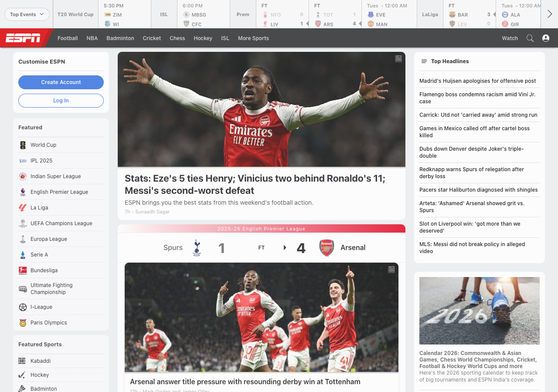Image resolution: width=558 pixels, height=392 pixels.
Task: Click the UEFA Champions League icon
Action: tap(23, 223)
